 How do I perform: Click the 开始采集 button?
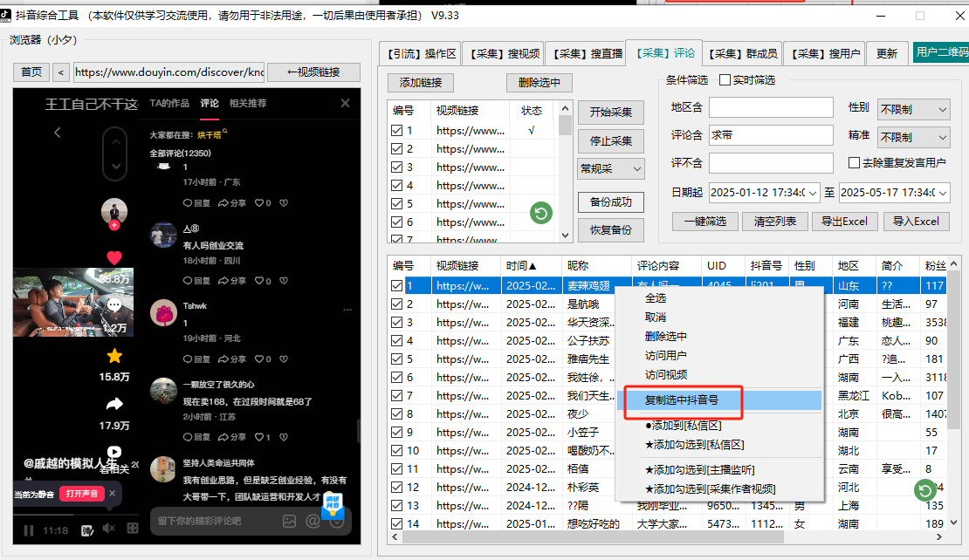(610, 113)
